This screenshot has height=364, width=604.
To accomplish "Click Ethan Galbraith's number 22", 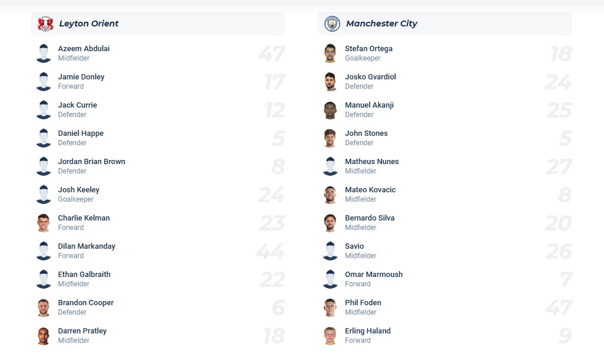I will pyautogui.click(x=271, y=279).
